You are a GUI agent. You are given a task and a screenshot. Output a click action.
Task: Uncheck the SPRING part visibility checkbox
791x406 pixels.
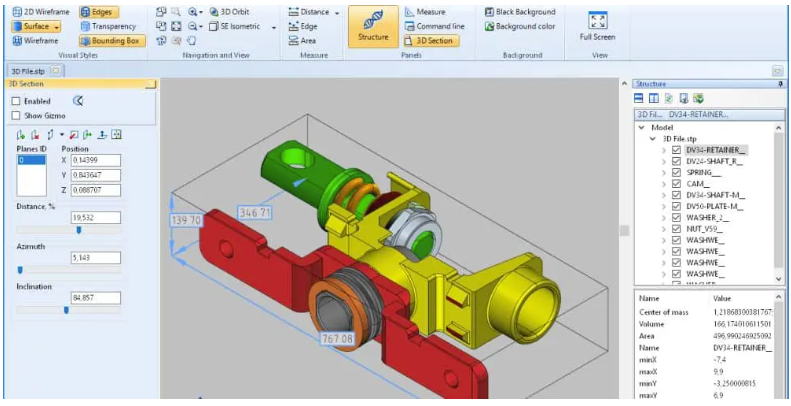677,172
